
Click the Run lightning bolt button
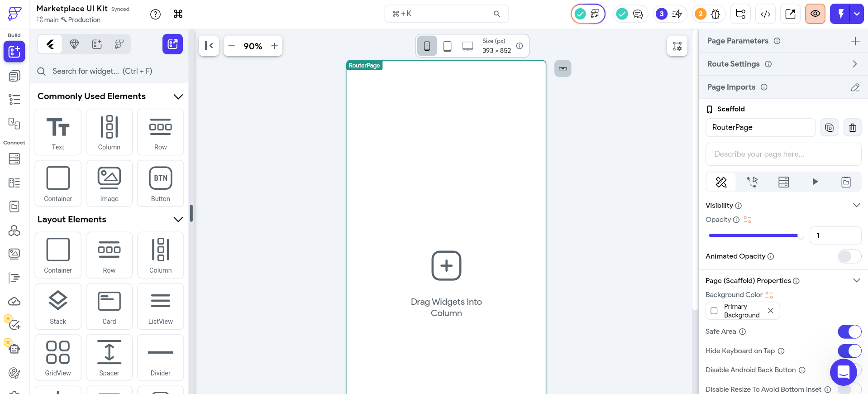pos(840,14)
